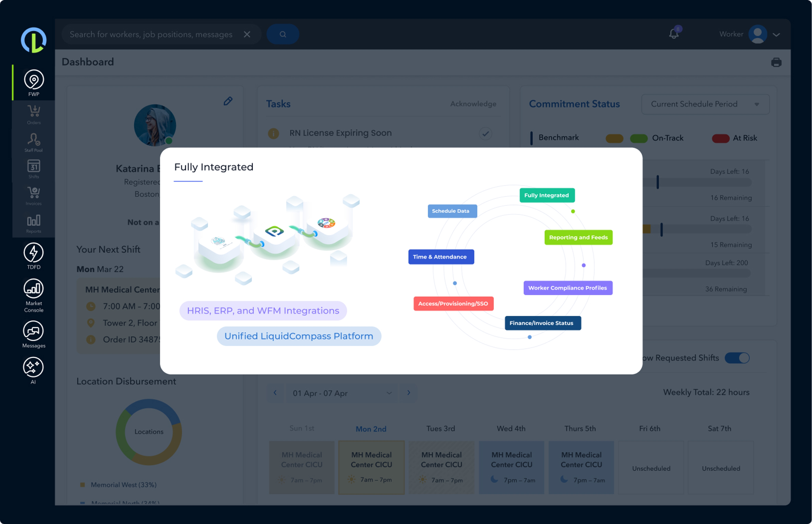The height and width of the screenshot is (524, 812).
Task: Click the Memorial West (33%) legend entry
Action: click(x=118, y=484)
